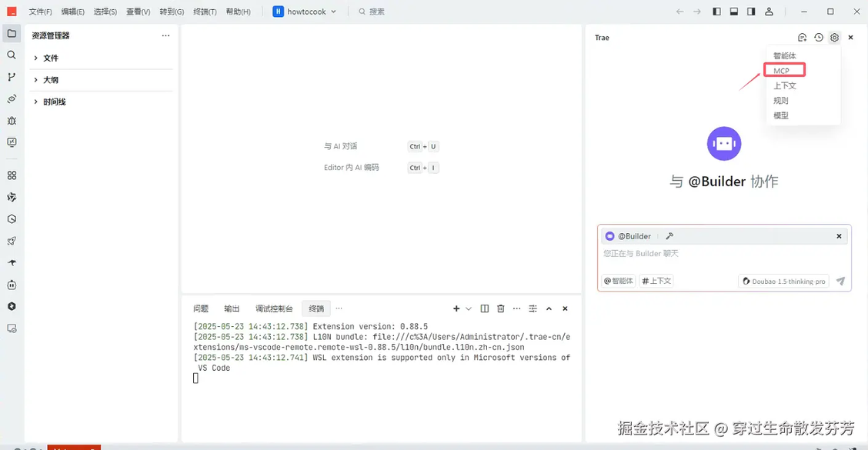Open the howtocook project dropdown

pos(305,12)
